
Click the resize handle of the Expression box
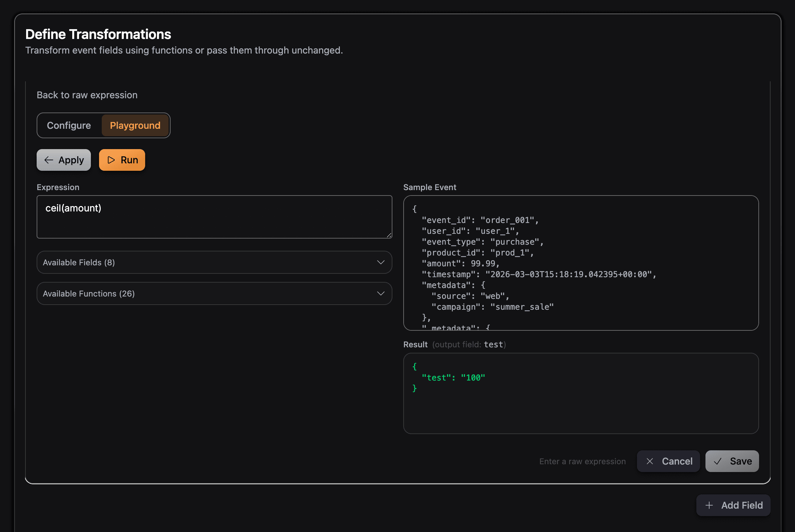pyautogui.click(x=388, y=236)
